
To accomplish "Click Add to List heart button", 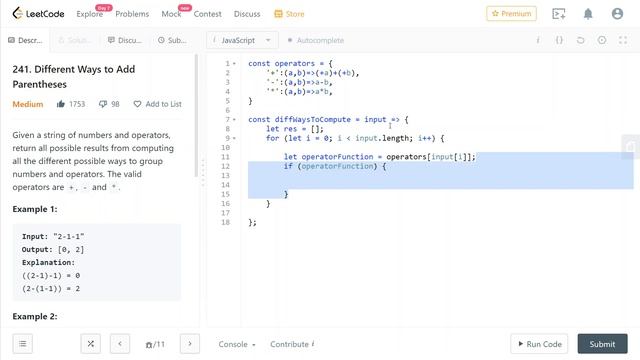I will [158, 104].
